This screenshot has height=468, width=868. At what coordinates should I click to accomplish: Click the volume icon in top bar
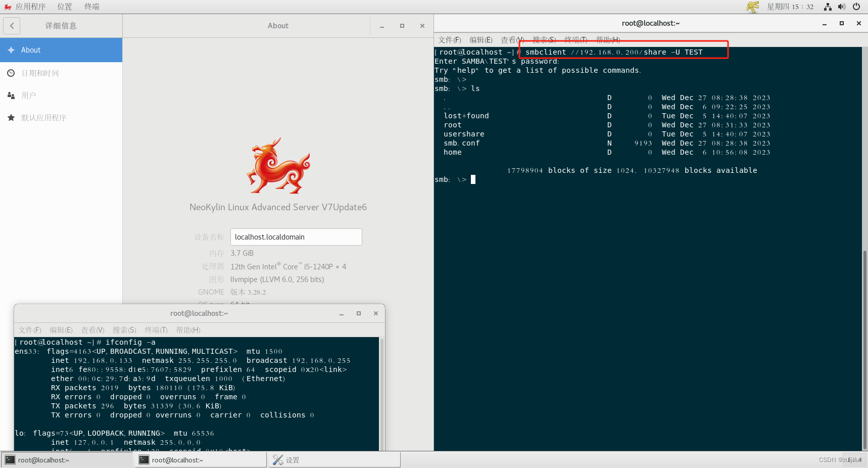point(841,7)
